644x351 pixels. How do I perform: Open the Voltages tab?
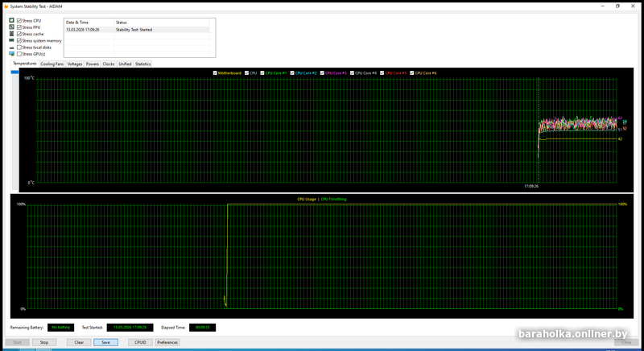pyautogui.click(x=75, y=64)
